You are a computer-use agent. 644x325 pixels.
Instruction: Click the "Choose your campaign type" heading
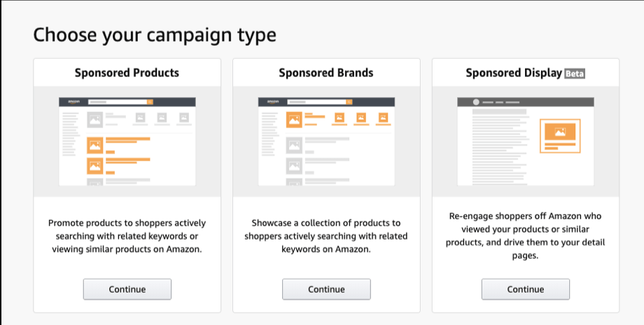[155, 35]
